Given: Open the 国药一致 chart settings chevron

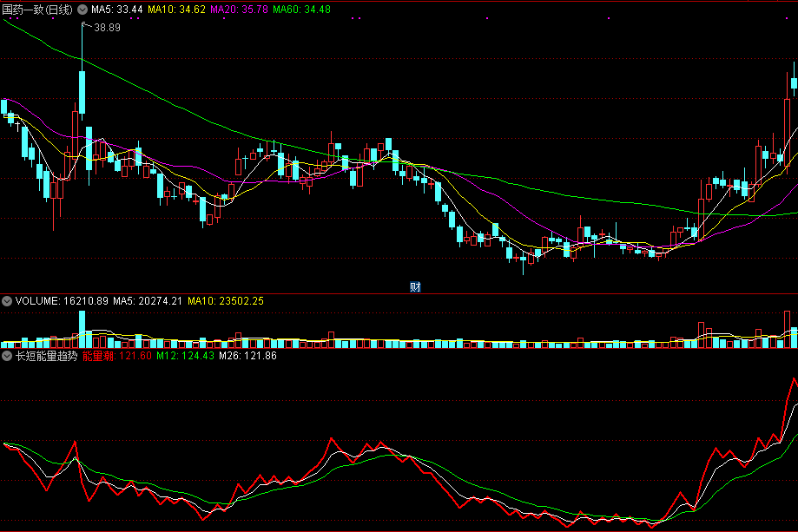Looking at the screenshot, I should coord(82,10).
